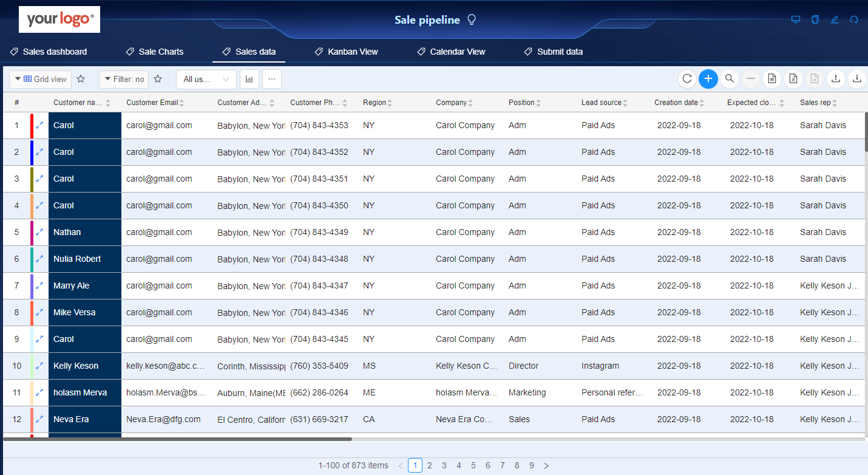Viewport: 868px width, 475px height.
Task: Click the 'kelly.keson@abc.c...' email cell
Action: pyautogui.click(x=166, y=366)
